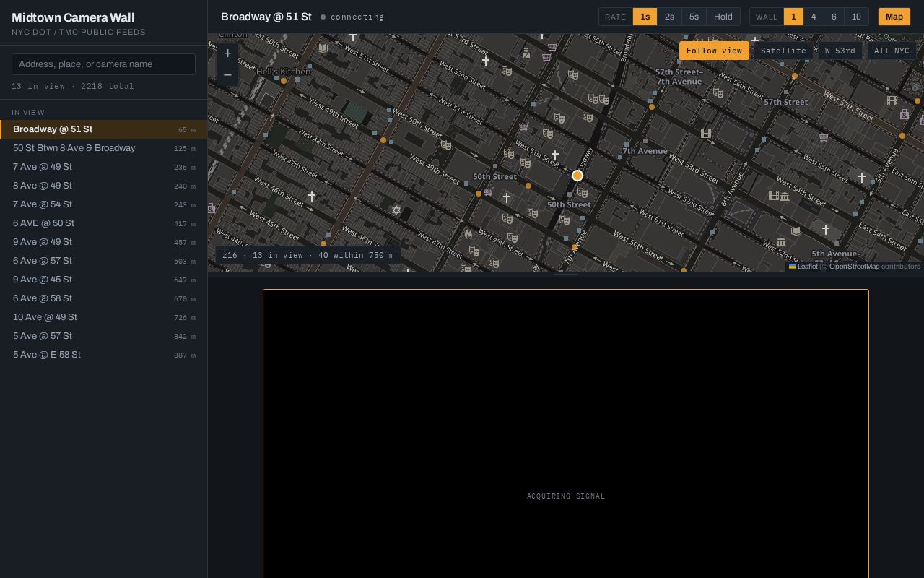The height and width of the screenshot is (578, 924).
Task: Select the 9 Ave @ 45 St row
Action: tap(104, 280)
